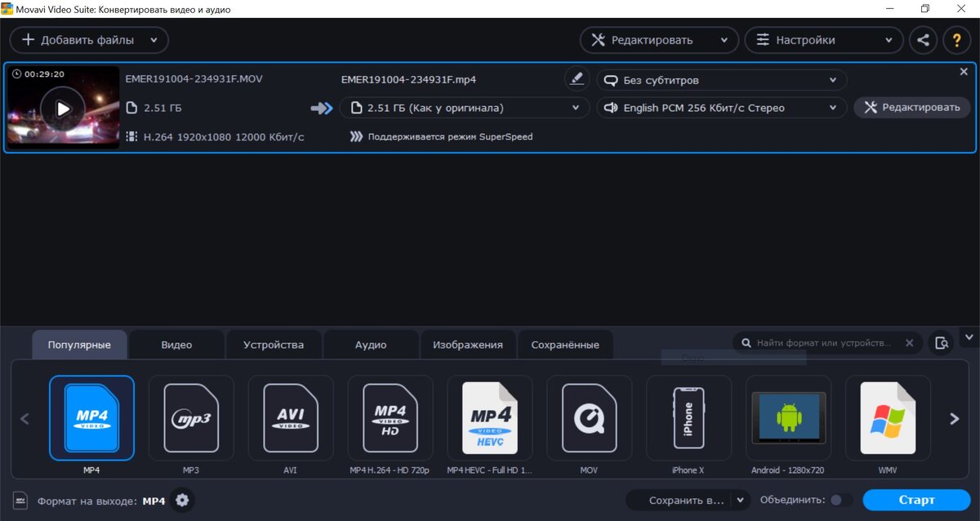This screenshot has width=980, height=521.
Task: Click the share icon in top toolbar
Action: [923, 40]
